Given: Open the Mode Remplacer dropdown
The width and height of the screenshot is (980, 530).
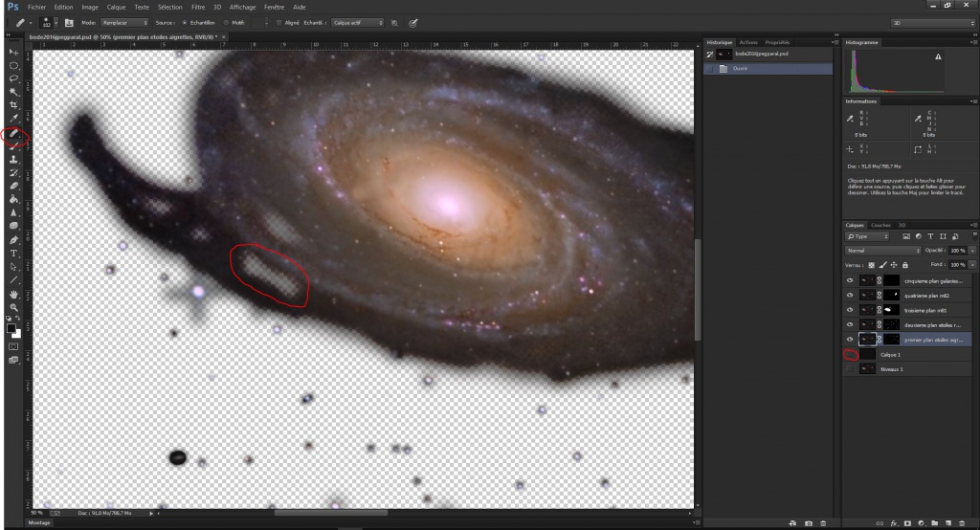Looking at the screenshot, I should [125, 23].
